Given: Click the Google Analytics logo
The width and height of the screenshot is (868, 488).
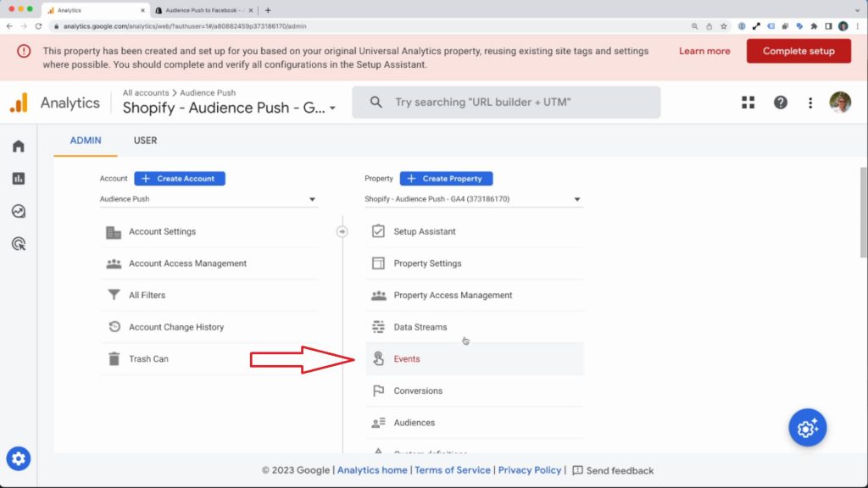Looking at the screenshot, I should (x=19, y=103).
